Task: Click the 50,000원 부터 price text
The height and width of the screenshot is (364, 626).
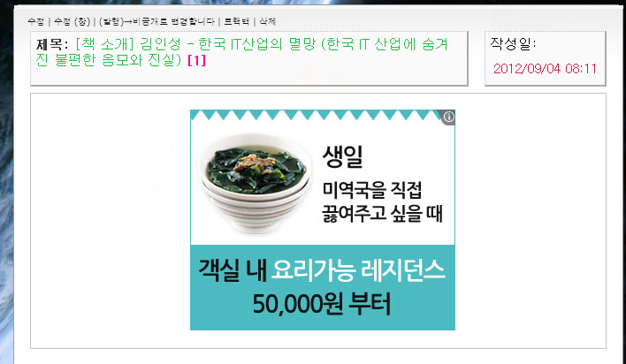Action: [x=321, y=303]
